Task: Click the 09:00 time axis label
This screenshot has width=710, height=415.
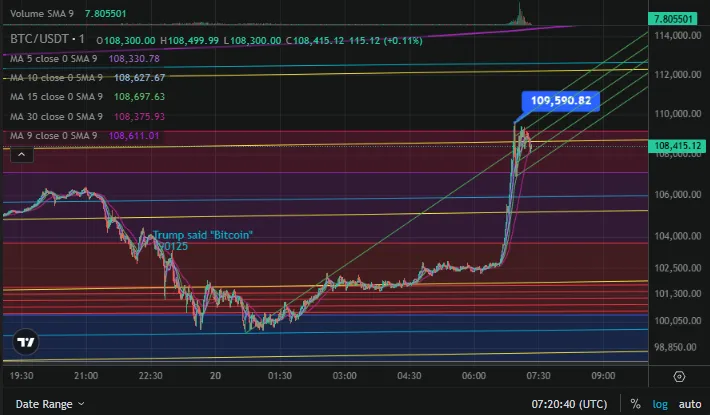Action: (603, 376)
